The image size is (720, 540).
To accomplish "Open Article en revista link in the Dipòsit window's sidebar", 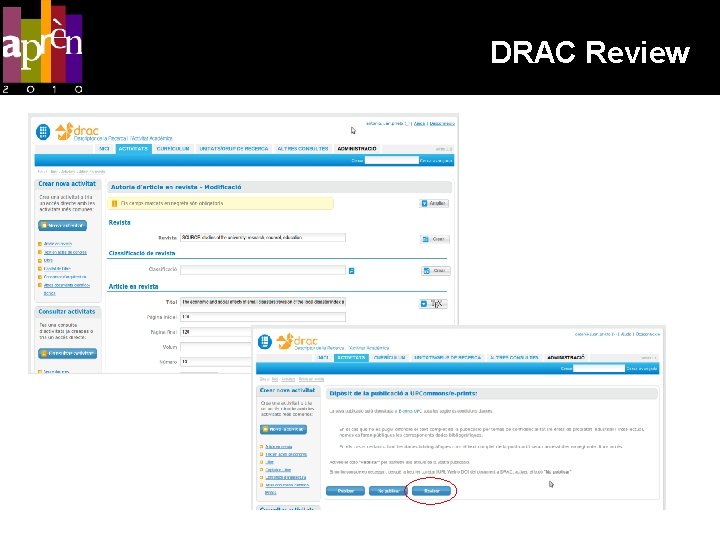I will coord(279,447).
